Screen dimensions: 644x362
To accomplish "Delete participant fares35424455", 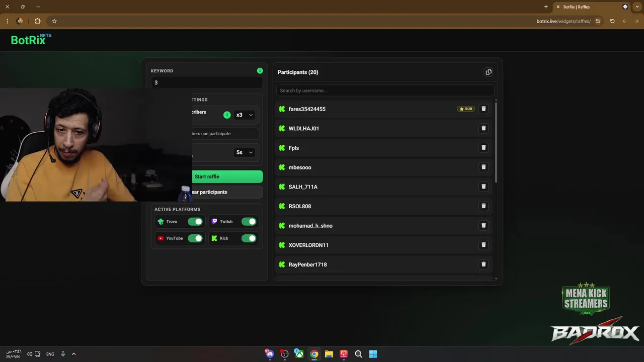I will pos(484,109).
